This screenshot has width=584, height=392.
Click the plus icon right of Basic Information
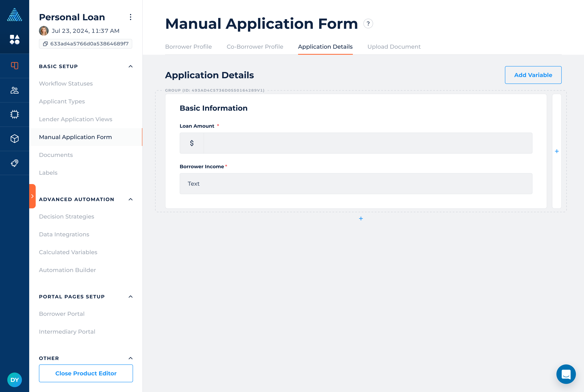556,151
